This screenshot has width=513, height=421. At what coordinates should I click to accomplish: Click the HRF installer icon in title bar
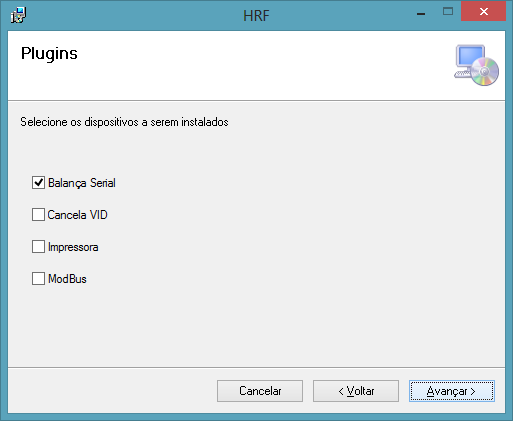(18, 15)
